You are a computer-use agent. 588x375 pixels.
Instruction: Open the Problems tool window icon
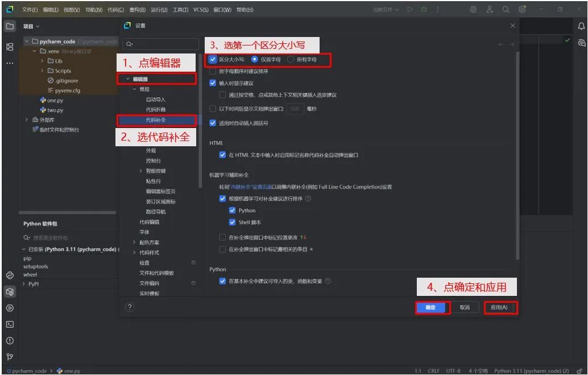[10, 341]
